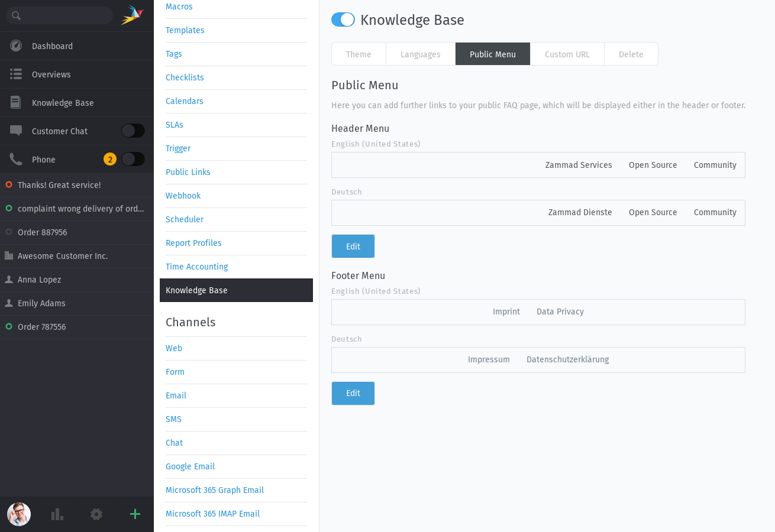The height and width of the screenshot is (532, 775).
Task: Click the Phone handset icon
Action: [x=16, y=160]
